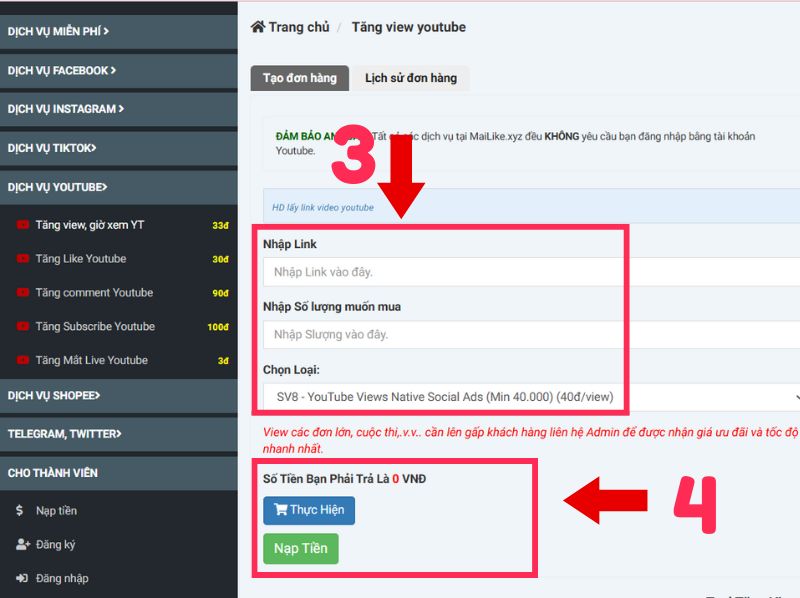The width and height of the screenshot is (800, 598).
Task: Click the sign-in icon beside Đăng nhập
Action: click(22, 578)
